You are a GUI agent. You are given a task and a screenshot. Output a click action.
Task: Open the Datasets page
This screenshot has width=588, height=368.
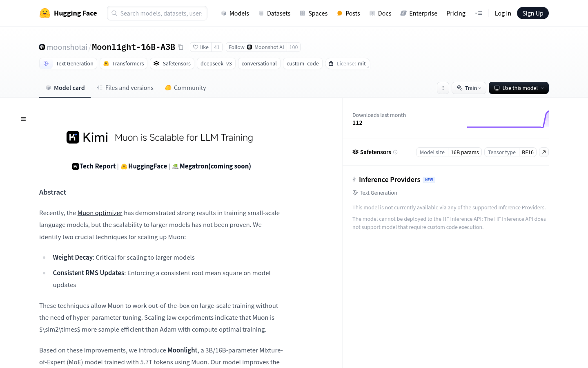coord(274,13)
